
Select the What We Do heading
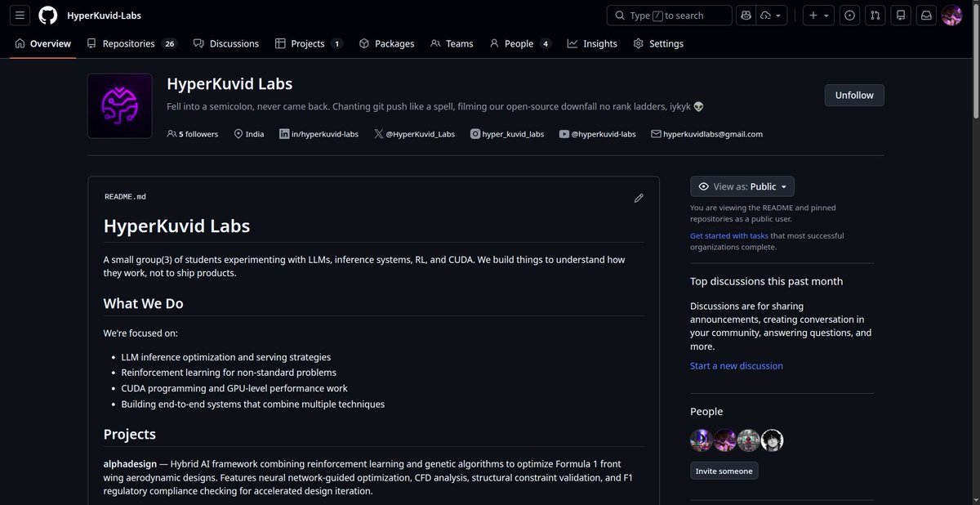[143, 303]
